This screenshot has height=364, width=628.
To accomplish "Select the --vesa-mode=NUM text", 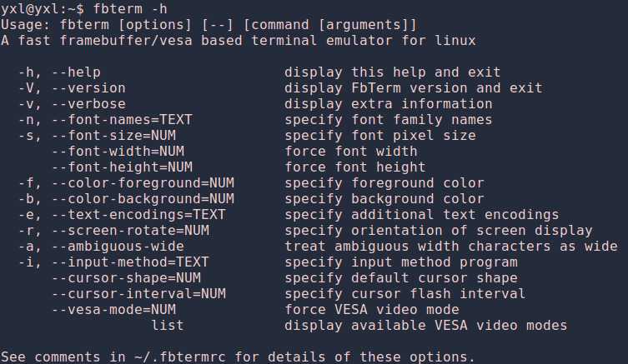I will pyautogui.click(x=113, y=310).
